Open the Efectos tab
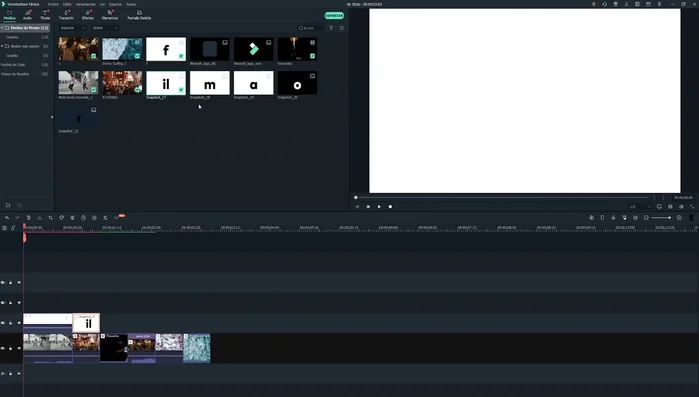 [x=87, y=15]
